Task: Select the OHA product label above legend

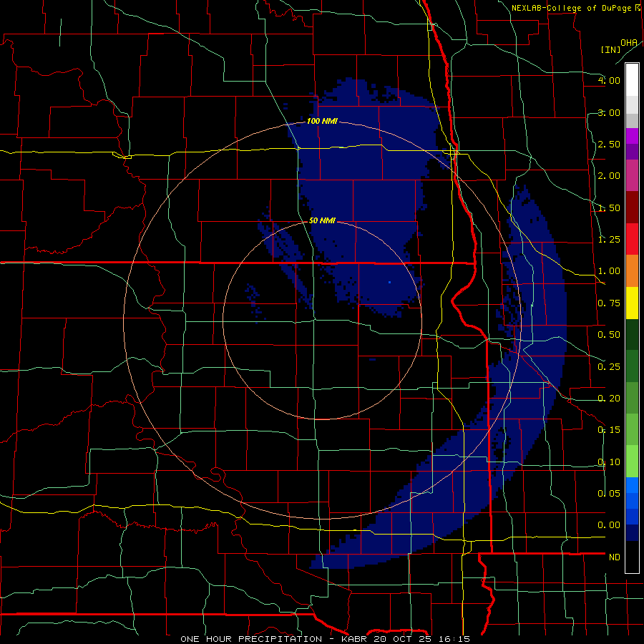Action: 629,43
